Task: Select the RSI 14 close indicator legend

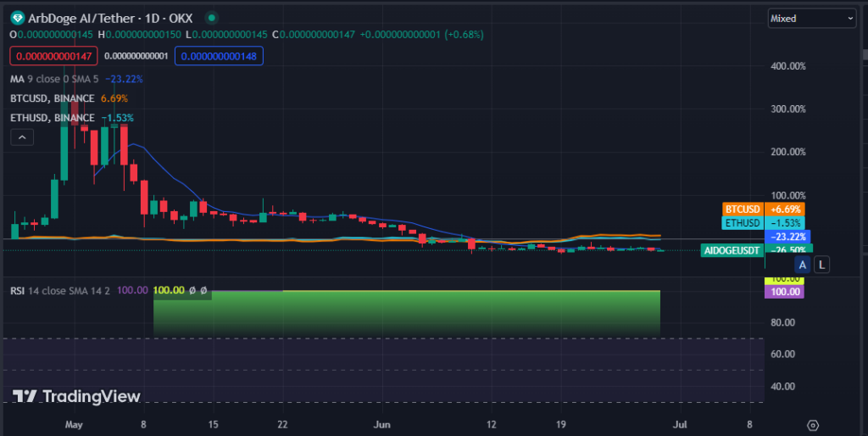Action: coord(60,290)
